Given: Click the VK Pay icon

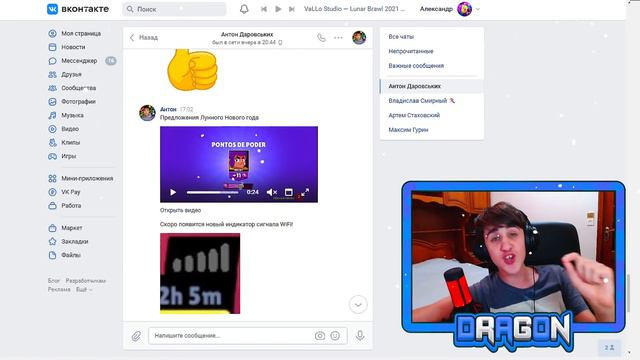Looking at the screenshot, I should (52, 192).
